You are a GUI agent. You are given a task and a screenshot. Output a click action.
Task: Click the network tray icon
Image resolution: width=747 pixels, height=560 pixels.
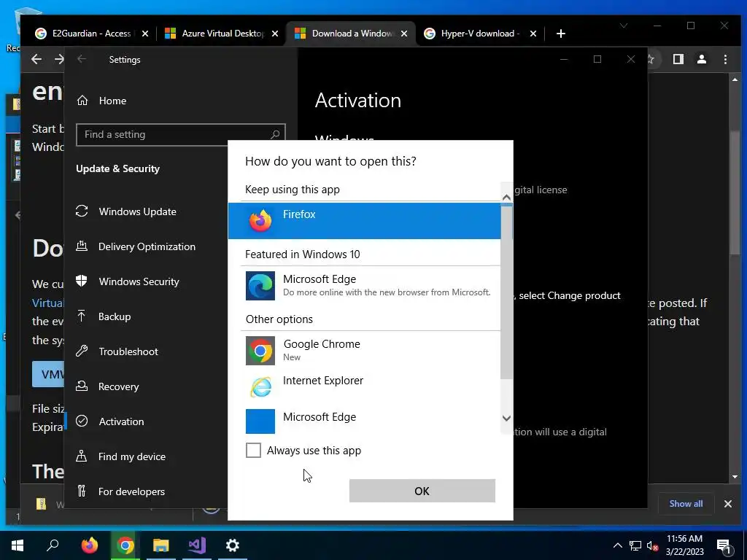pos(635,545)
